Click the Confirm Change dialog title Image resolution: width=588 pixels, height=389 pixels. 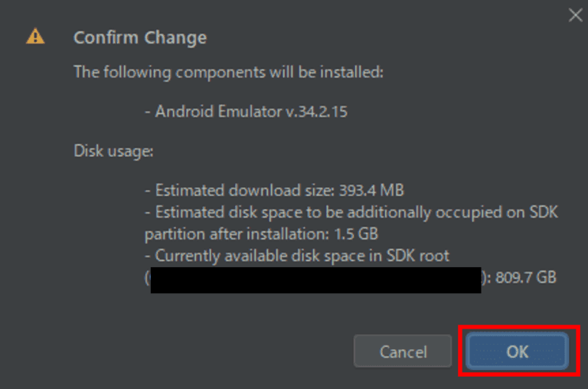[139, 37]
